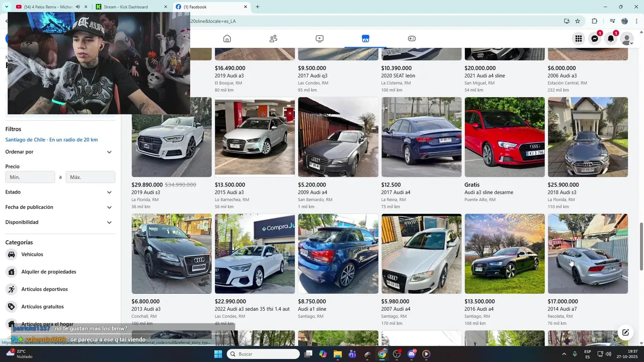Open the Friends icon in top navigation
This screenshot has width=644, height=362.
273,39
